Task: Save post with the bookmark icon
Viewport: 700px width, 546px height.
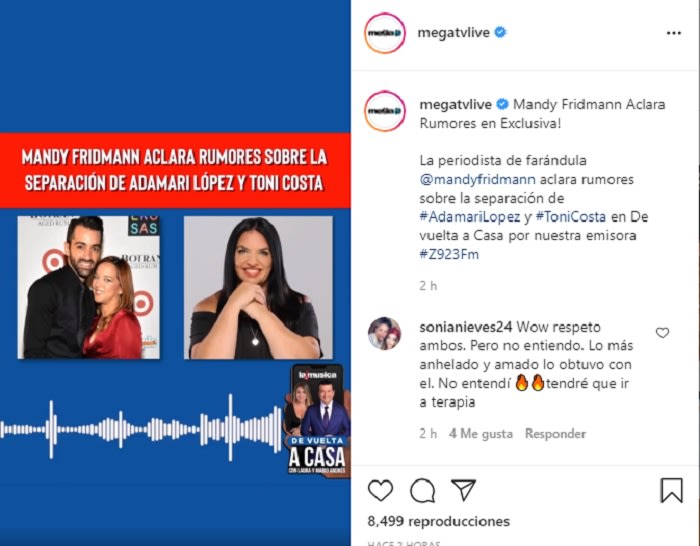Action: coord(672,490)
